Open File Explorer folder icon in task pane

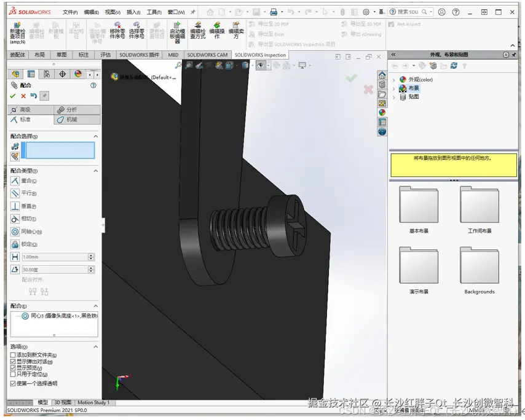382,95
